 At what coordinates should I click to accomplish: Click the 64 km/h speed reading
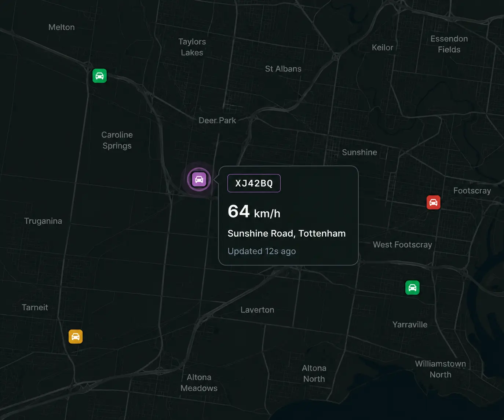(254, 212)
